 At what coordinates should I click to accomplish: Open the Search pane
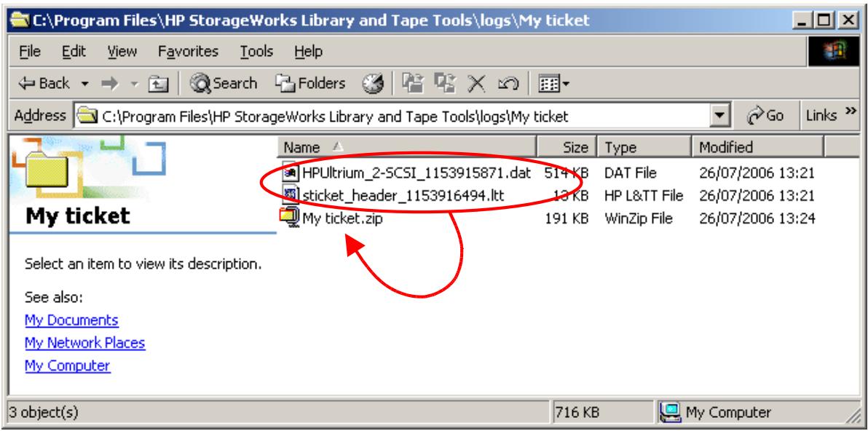(224, 84)
